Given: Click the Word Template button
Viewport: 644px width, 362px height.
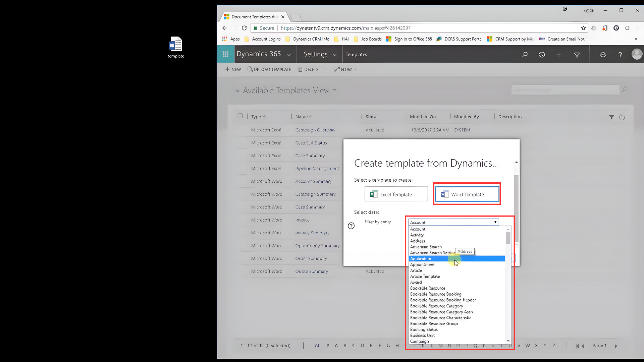Looking at the screenshot, I should click(467, 194).
